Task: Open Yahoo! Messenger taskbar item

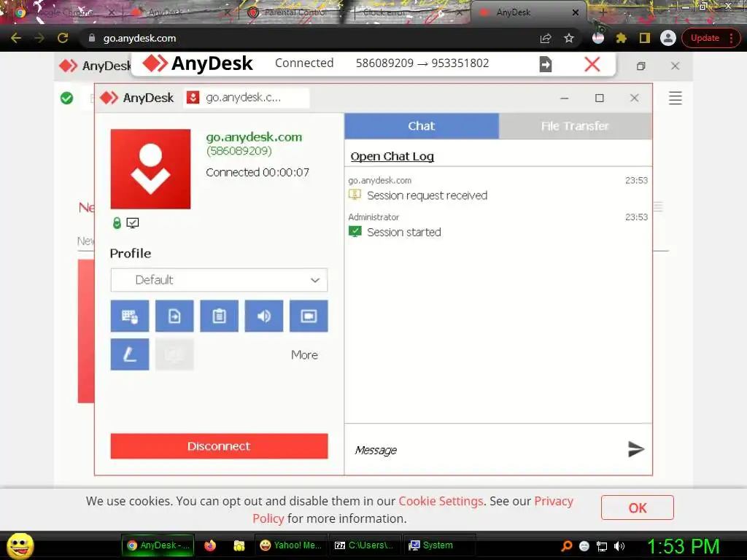Action: (290, 545)
